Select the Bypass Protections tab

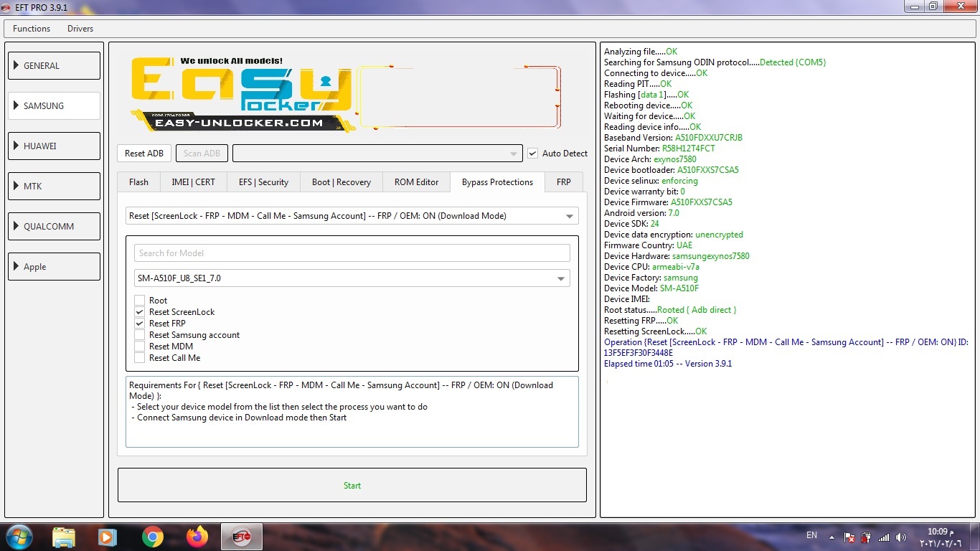[x=497, y=182]
